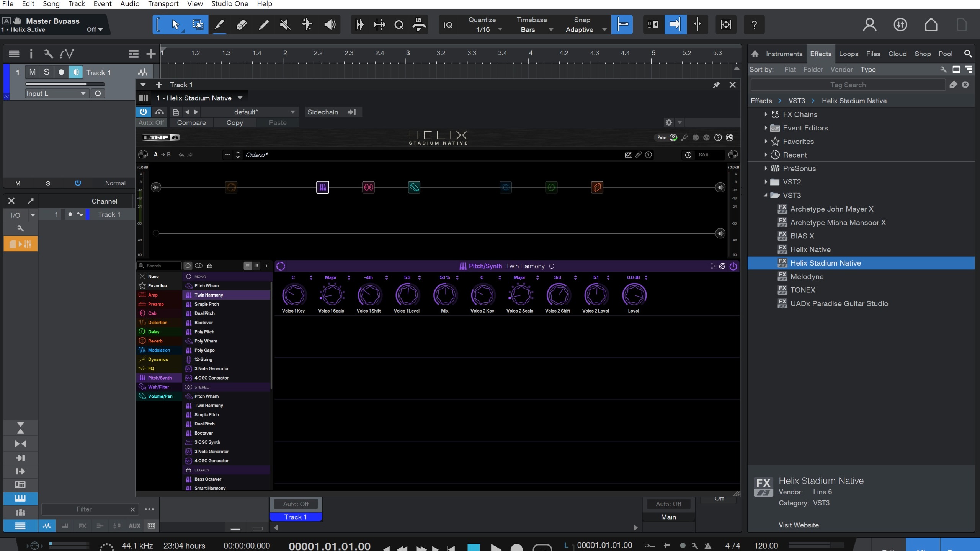The width and height of the screenshot is (980, 551).
Task: Open the IQ quantize panel
Action: tap(448, 25)
